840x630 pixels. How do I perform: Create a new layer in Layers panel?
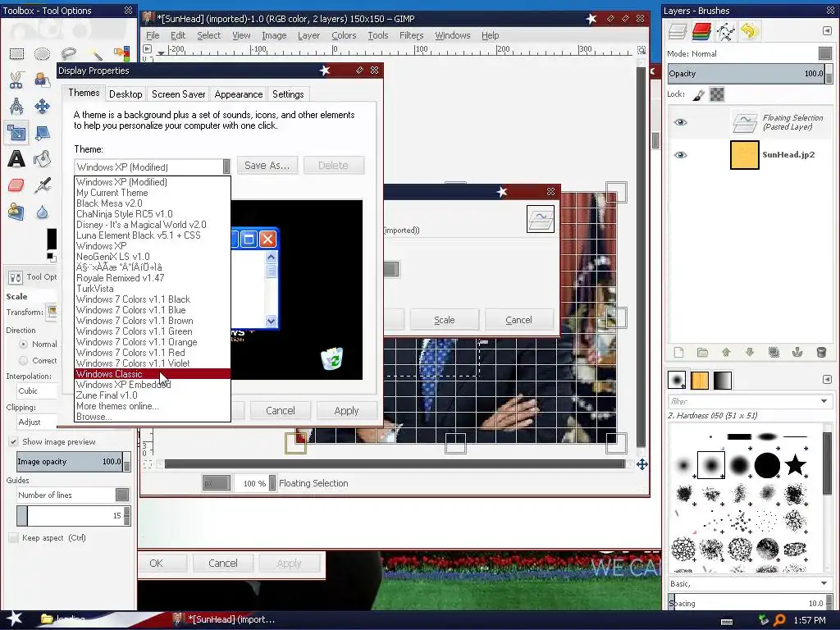678,353
